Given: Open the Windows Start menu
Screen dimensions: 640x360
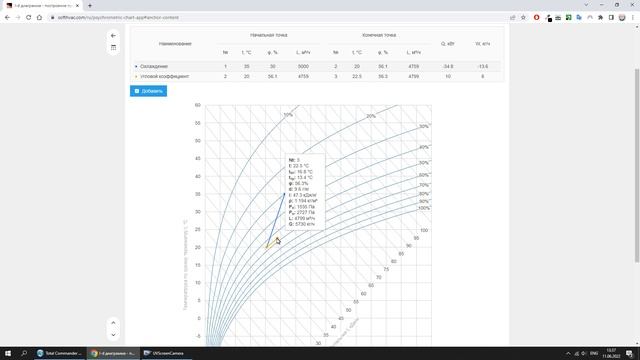Looking at the screenshot, I should 8,353.
